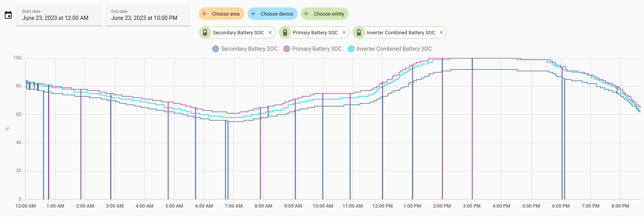Click the 3:00 PM axis label

[x=471, y=206]
